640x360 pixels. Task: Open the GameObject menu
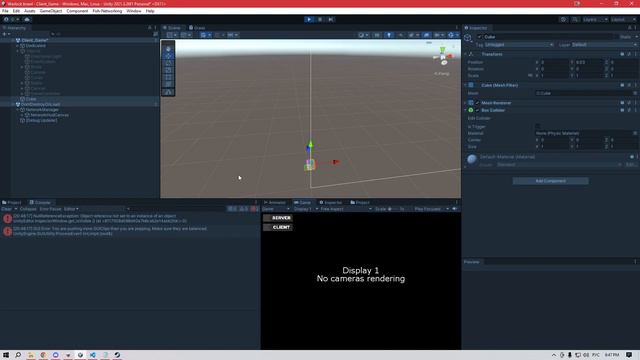pos(51,11)
